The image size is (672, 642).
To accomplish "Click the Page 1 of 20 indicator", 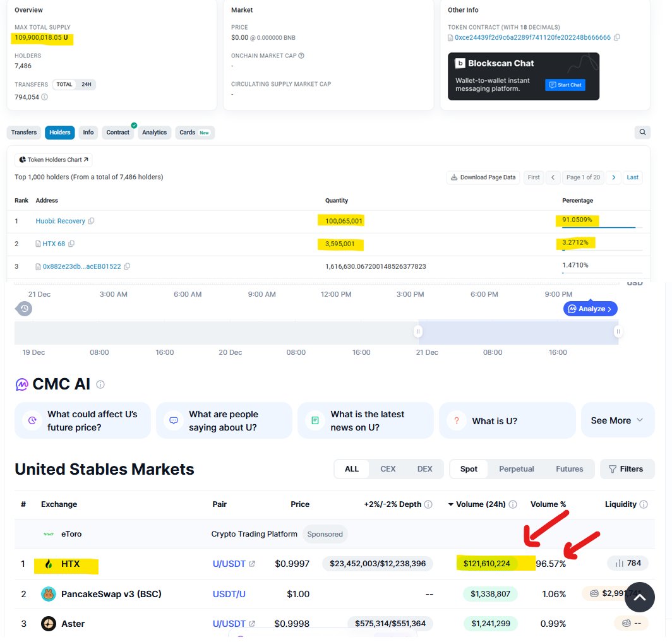I will pyautogui.click(x=583, y=177).
